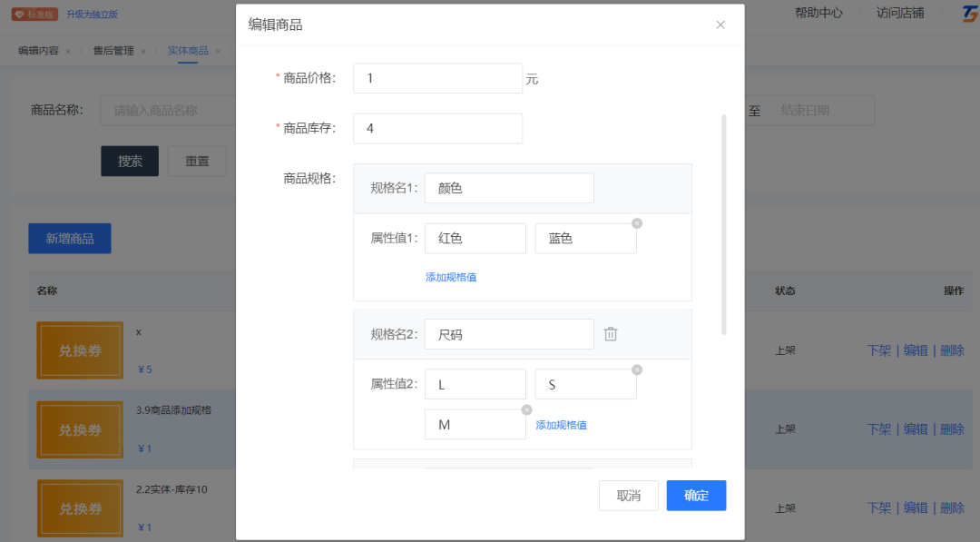Click the 重置 button
Viewport: 980px width, 542px height.
click(x=197, y=162)
